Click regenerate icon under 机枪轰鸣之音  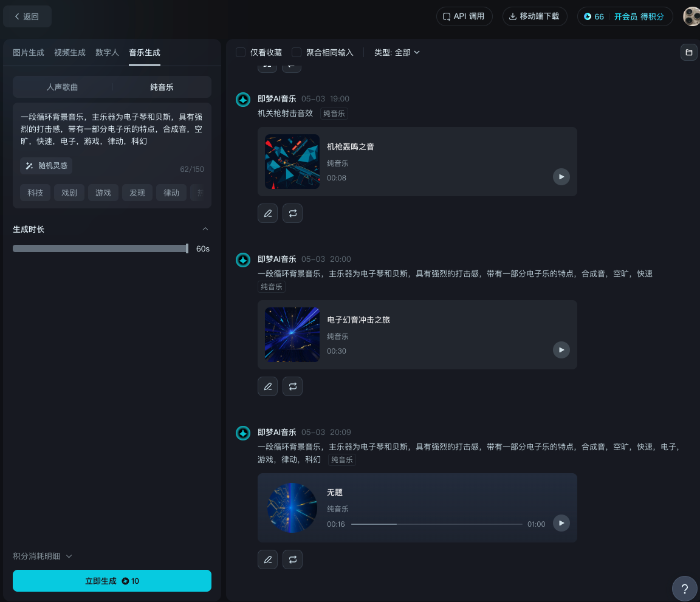point(292,213)
